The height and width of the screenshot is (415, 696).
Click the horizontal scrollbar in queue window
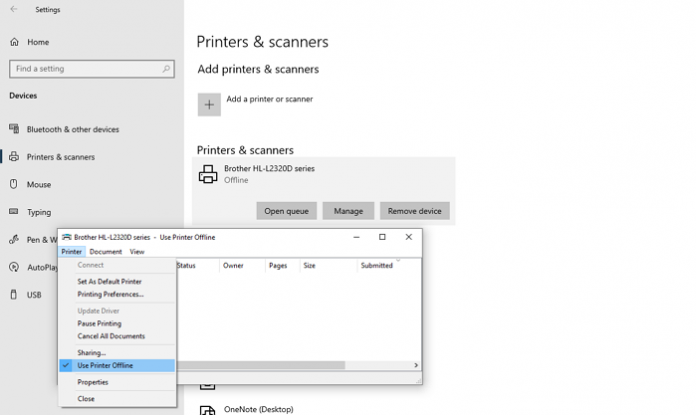click(261, 365)
